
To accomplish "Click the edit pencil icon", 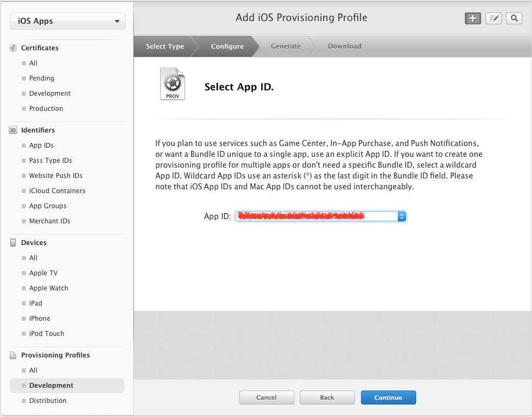I will click(x=494, y=18).
